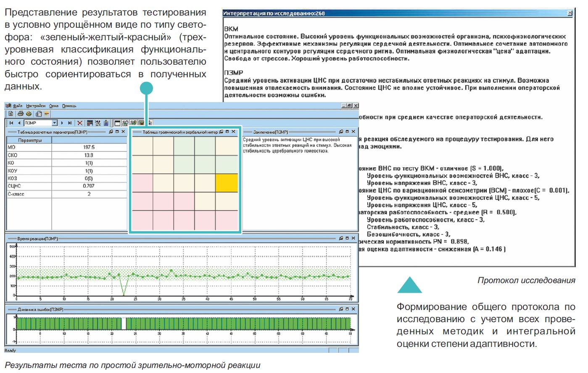Select the КОЗ parameter row label
Viewport: 588px width, 373px height.
13,178
